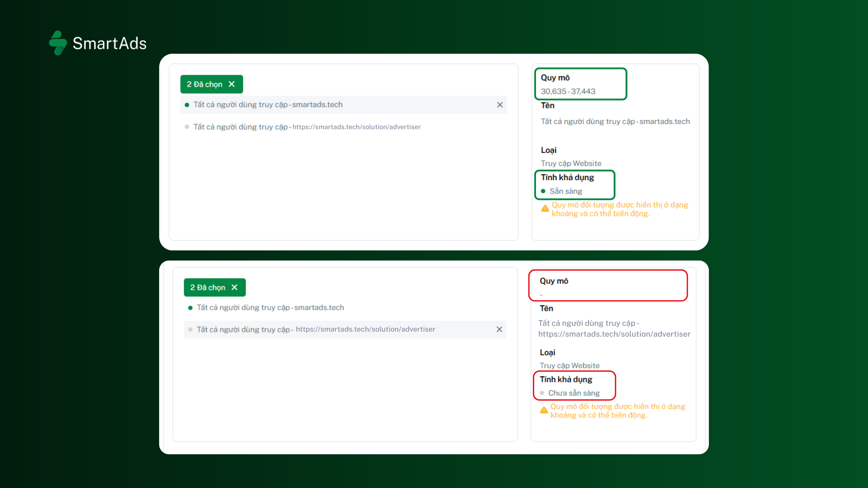Click 'Chưa sẵn sàng' availability status
The height and width of the screenshot is (488, 868).
[574, 393]
